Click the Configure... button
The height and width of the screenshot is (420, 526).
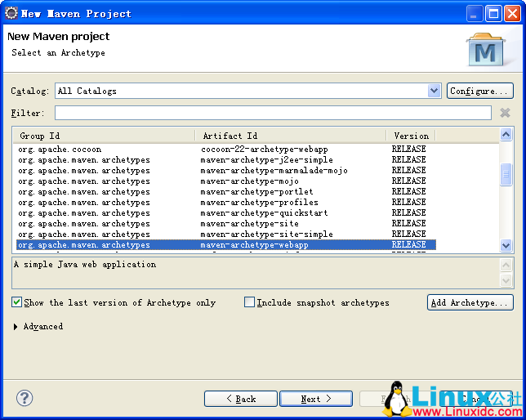[479, 91]
